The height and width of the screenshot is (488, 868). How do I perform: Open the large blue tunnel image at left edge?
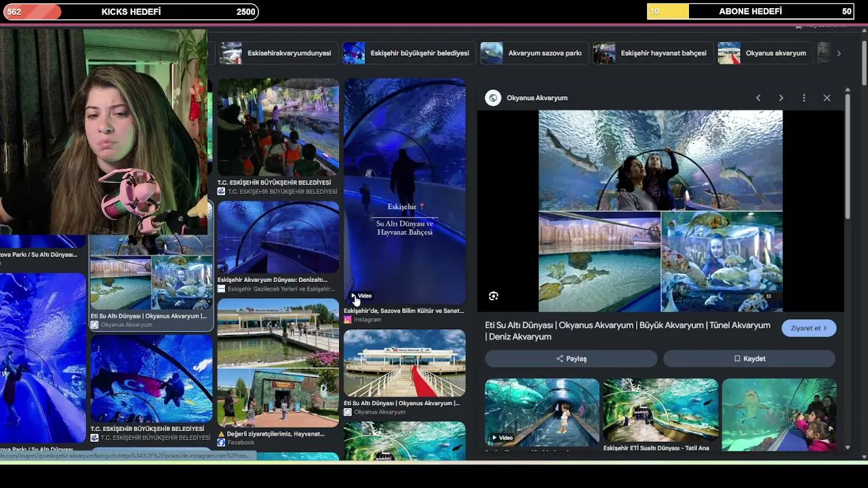43,358
